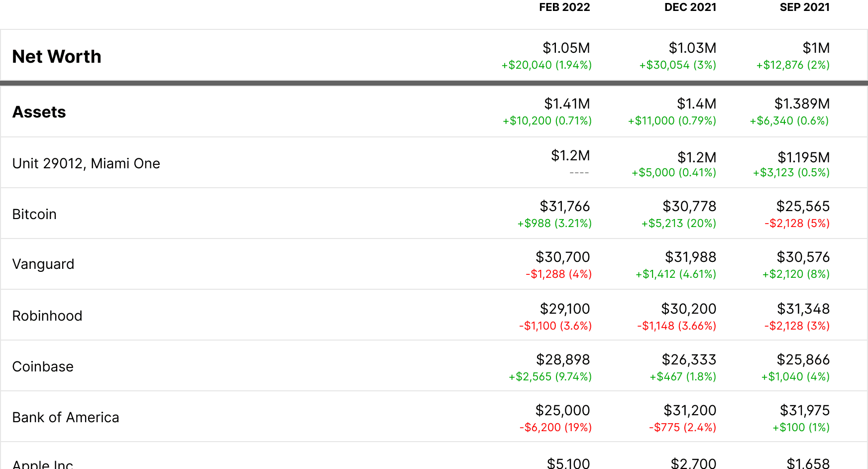Click Bank of America -$6,200 (19%) change
Image resolution: width=868 pixels, height=469 pixels.
[x=555, y=427]
